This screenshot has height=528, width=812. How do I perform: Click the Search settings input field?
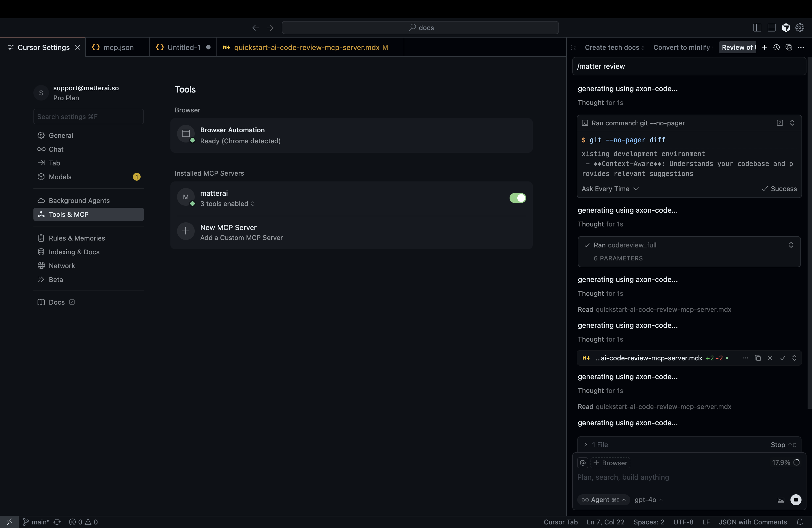coord(88,117)
